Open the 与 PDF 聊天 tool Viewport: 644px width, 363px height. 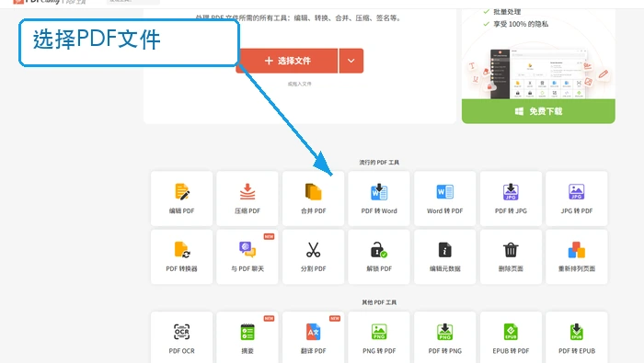point(247,256)
